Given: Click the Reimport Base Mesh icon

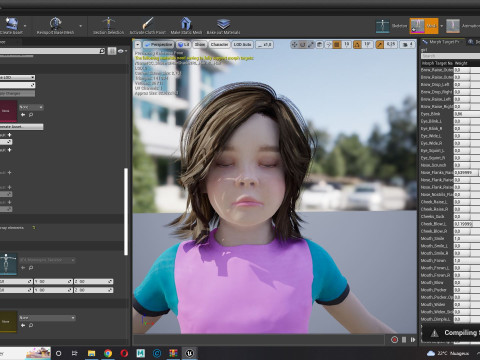Looking at the screenshot, I should tap(55, 23).
